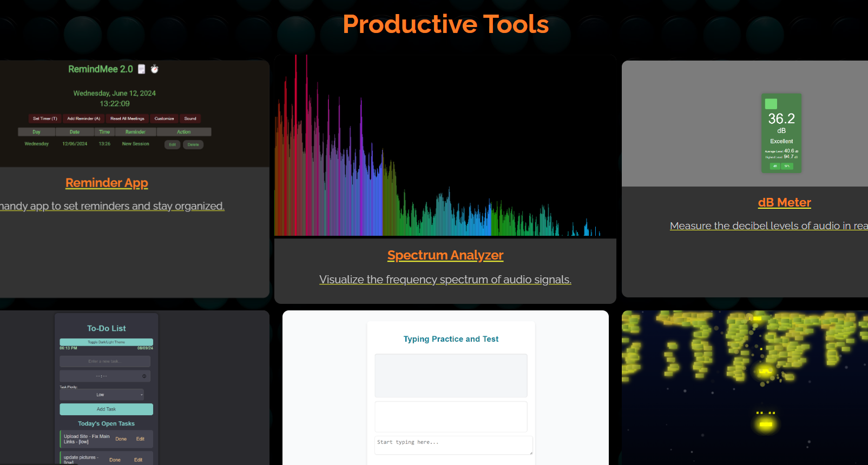Open the Customize option in RemindMee
This screenshot has width=868, height=465.
164,118
